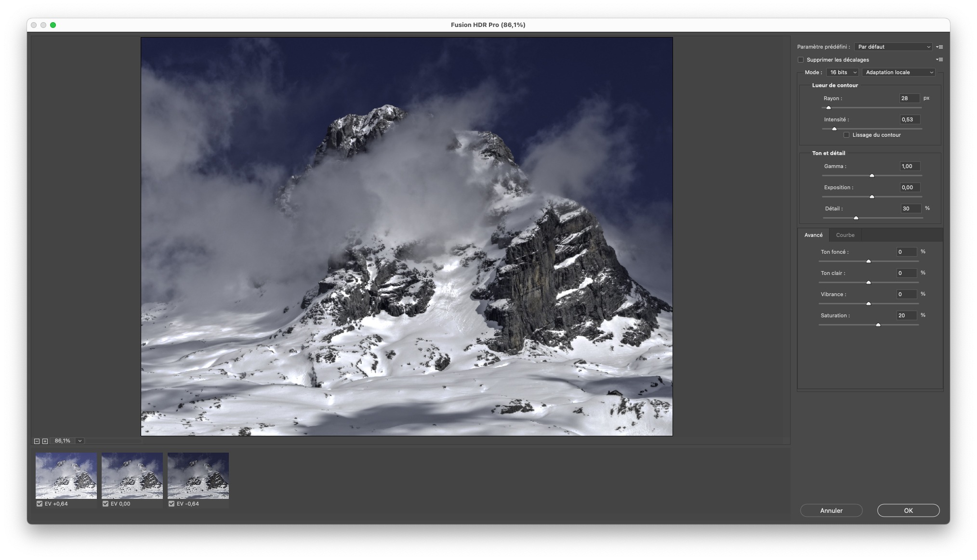The image size is (977, 560).
Task: Enable Supprimer les décalages checkbox
Action: [801, 60]
